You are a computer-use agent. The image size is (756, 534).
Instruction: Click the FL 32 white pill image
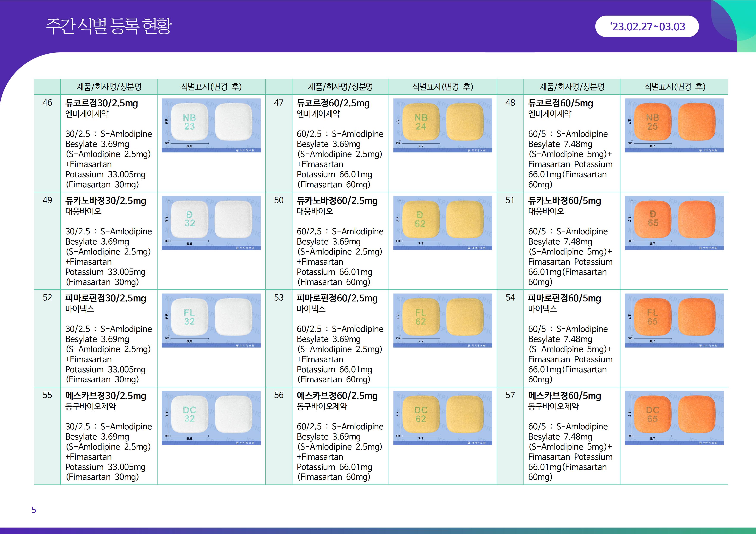(x=211, y=320)
